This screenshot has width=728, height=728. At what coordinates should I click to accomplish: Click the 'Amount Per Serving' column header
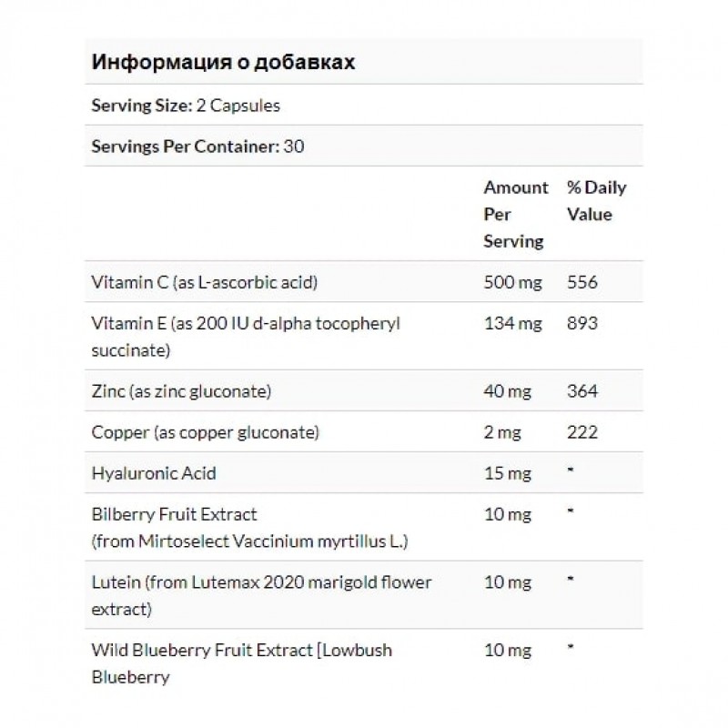click(515, 215)
